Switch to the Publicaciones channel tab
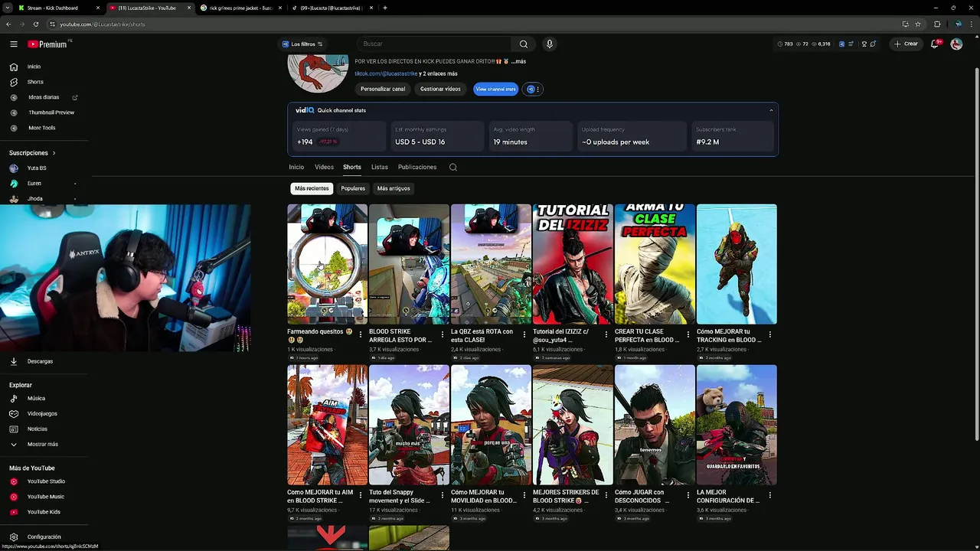This screenshot has width=980, height=551. point(417,167)
